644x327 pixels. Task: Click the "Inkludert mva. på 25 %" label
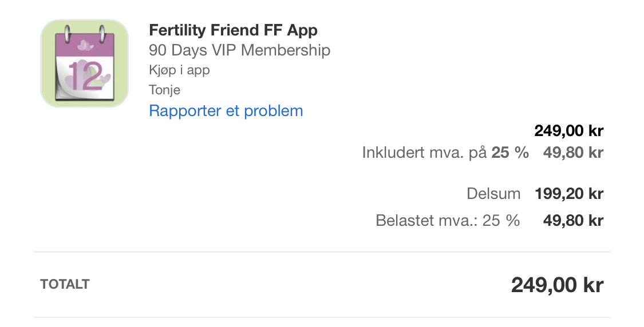coord(445,153)
